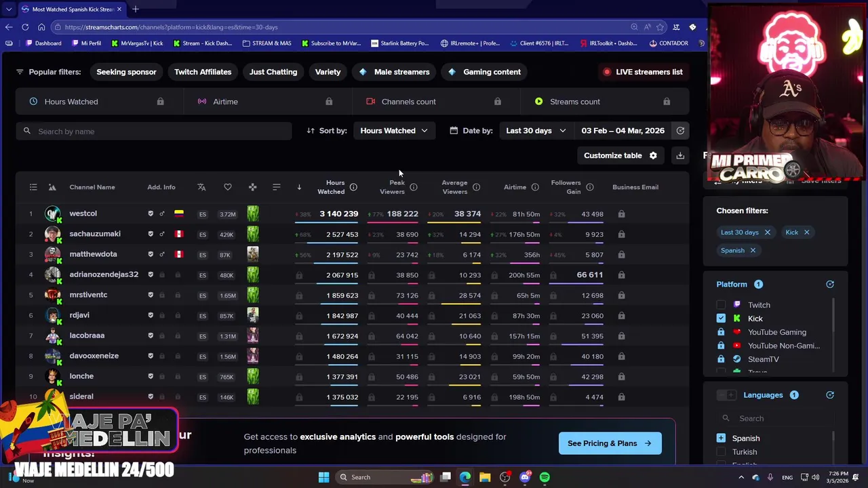Download table export icon
The image size is (868, 488).
click(x=680, y=156)
